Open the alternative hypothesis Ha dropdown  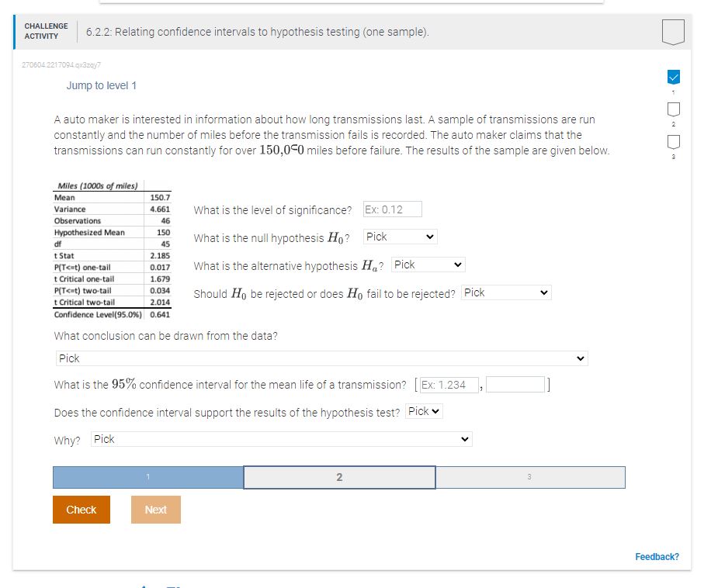point(427,265)
